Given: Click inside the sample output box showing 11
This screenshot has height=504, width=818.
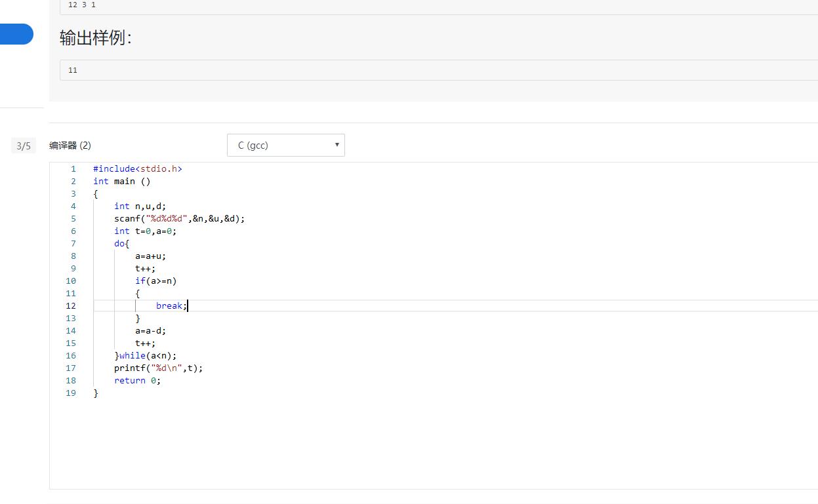Looking at the screenshot, I should 394,70.
